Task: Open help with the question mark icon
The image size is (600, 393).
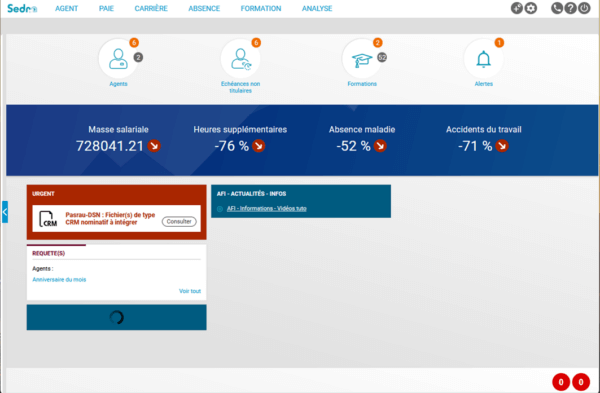Action: tap(571, 8)
